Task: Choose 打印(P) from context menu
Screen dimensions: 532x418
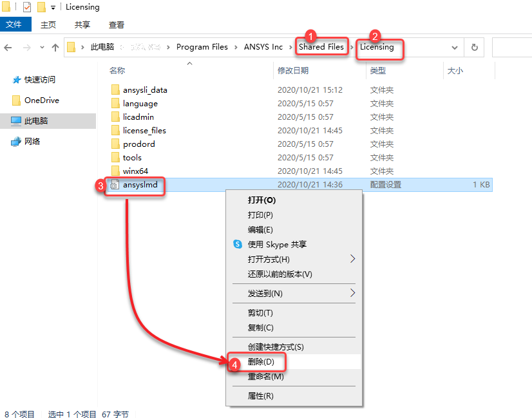Action: [294, 214]
